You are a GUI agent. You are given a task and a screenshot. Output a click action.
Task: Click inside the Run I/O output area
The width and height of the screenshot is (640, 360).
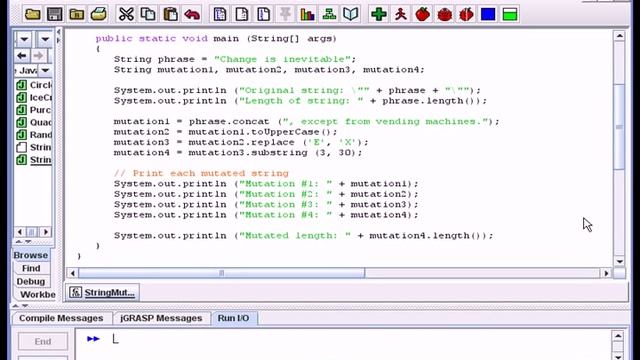tap(343, 345)
